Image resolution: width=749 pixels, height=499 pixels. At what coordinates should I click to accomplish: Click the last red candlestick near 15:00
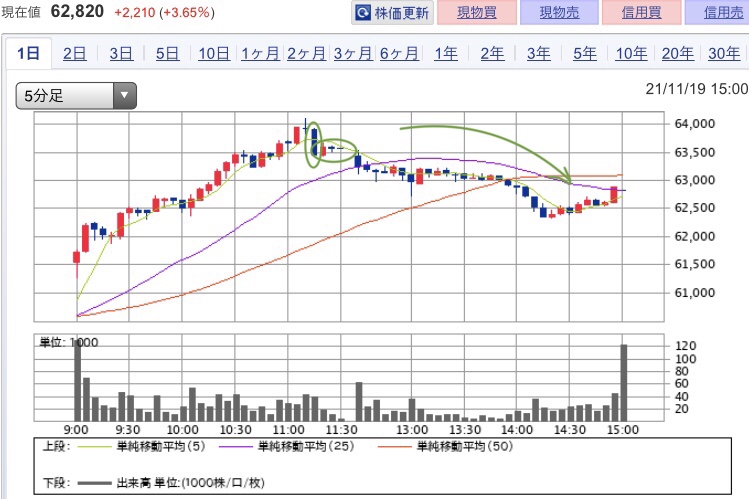614,195
